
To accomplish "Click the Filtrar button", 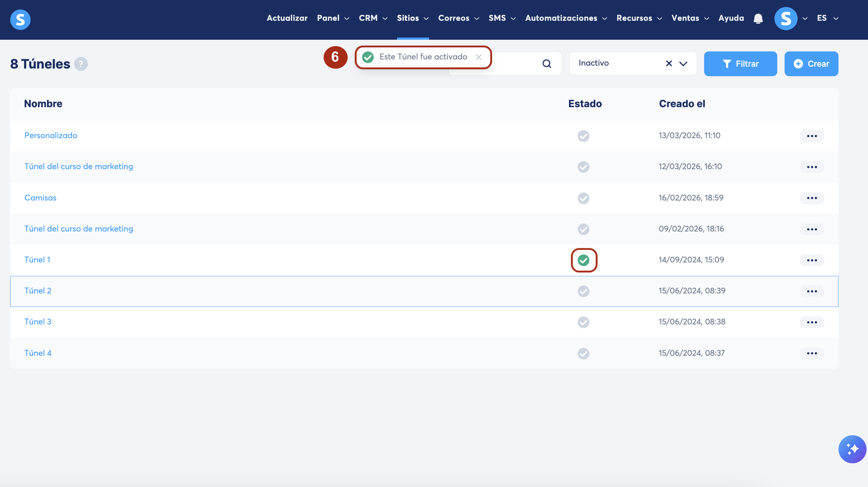I will [x=740, y=64].
